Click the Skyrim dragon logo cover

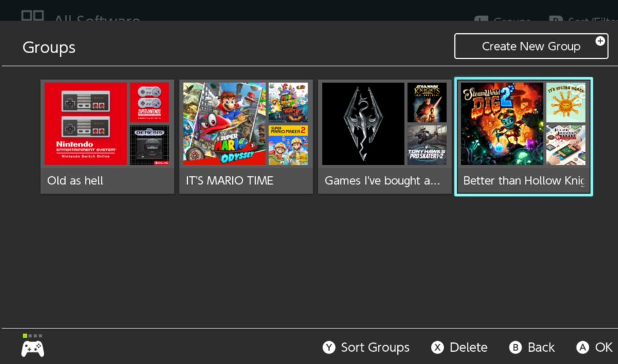pos(363,123)
